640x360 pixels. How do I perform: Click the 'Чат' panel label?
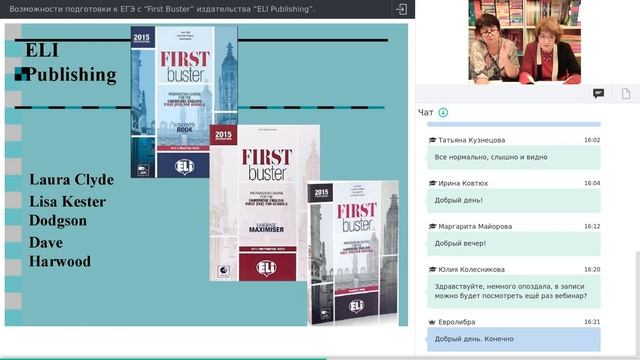click(x=425, y=112)
